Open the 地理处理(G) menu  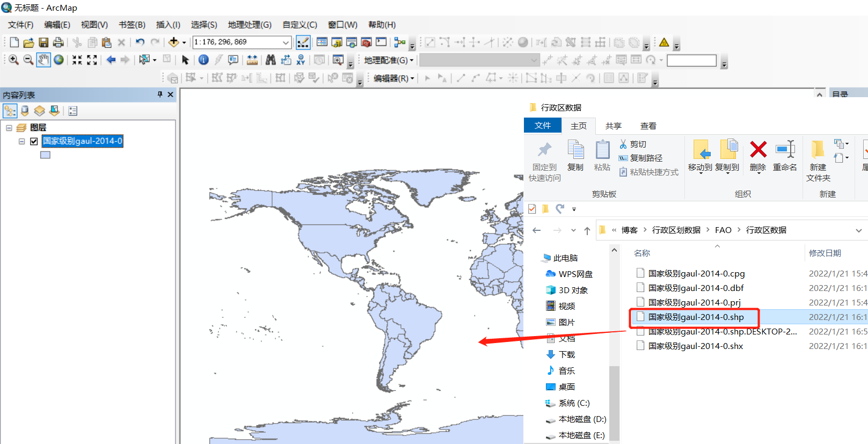click(250, 25)
